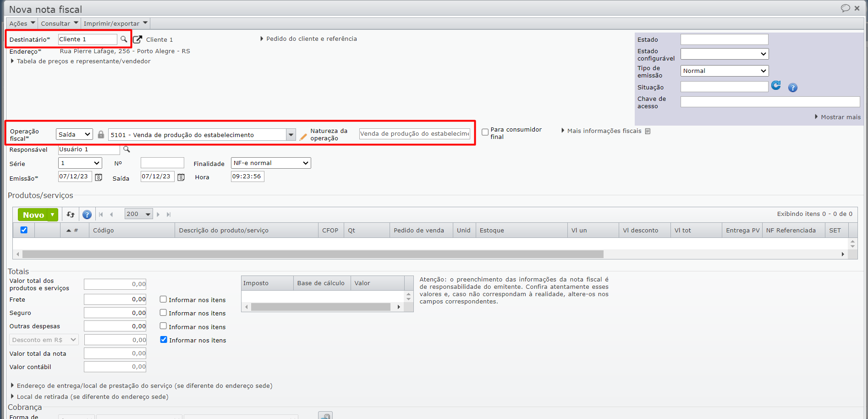The width and height of the screenshot is (868, 419).
Task: Open the Emissão date calendar icon
Action: click(x=99, y=177)
